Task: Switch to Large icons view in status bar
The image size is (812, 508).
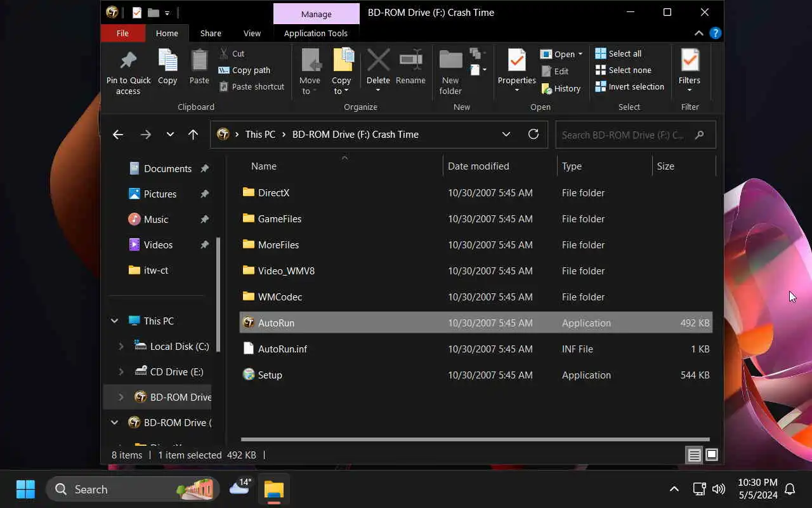Action: coord(711,455)
